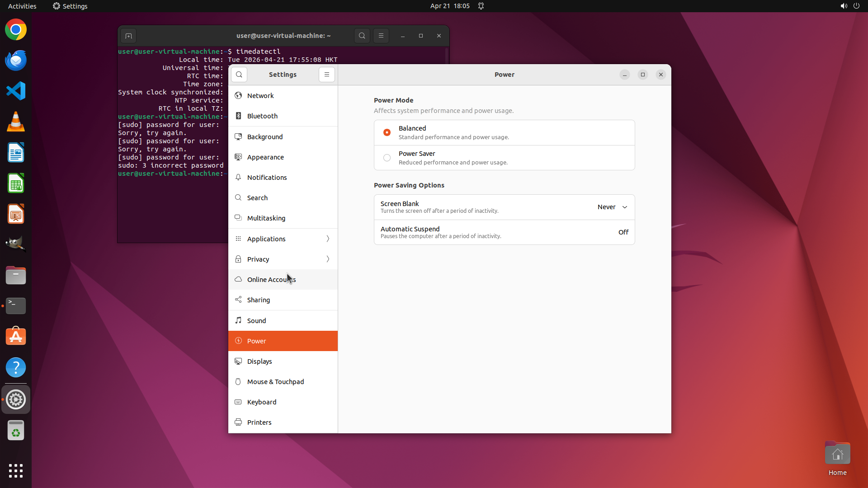Viewport: 868px width, 488px height.
Task: Open Visual Studio Code from dock
Action: (x=16, y=91)
